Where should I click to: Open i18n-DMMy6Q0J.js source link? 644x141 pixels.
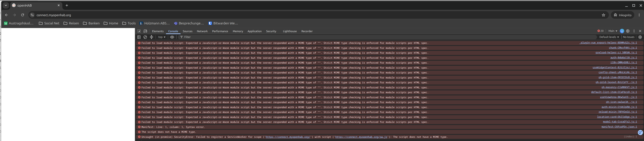click(624, 63)
